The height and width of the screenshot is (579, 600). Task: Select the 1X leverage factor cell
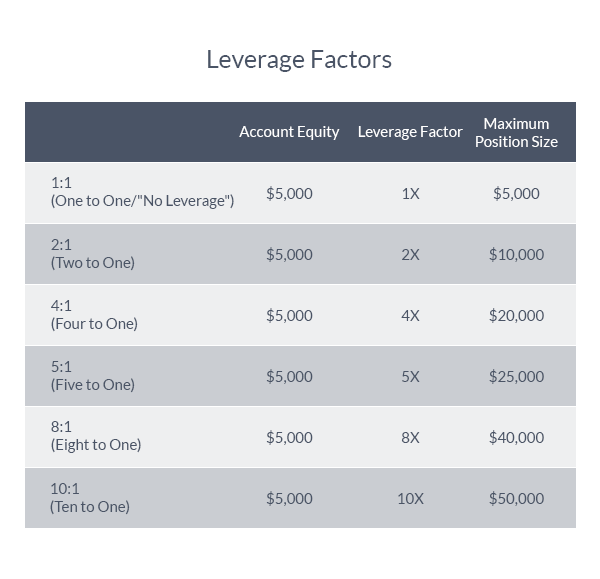410,194
